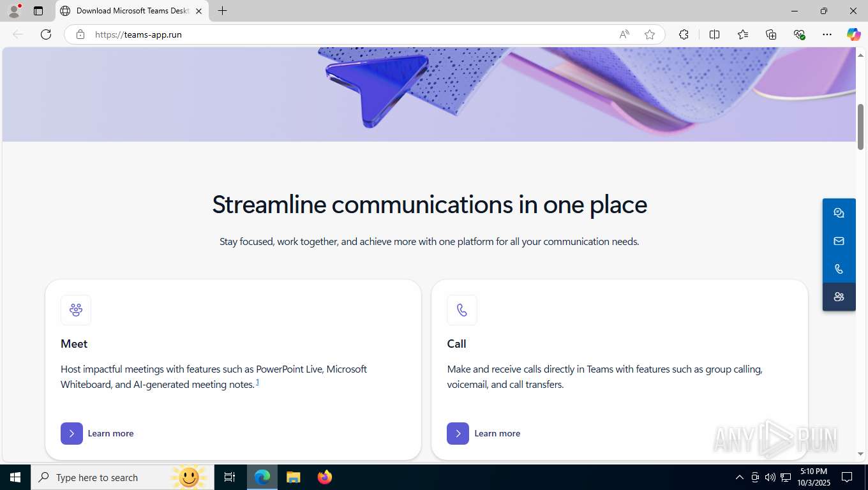
Task: Open Task View on the taskbar
Action: point(230,477)
